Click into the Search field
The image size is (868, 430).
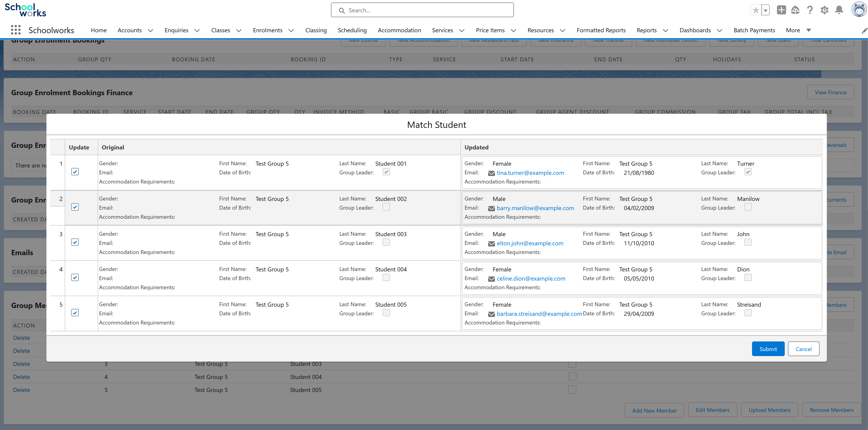422,10
